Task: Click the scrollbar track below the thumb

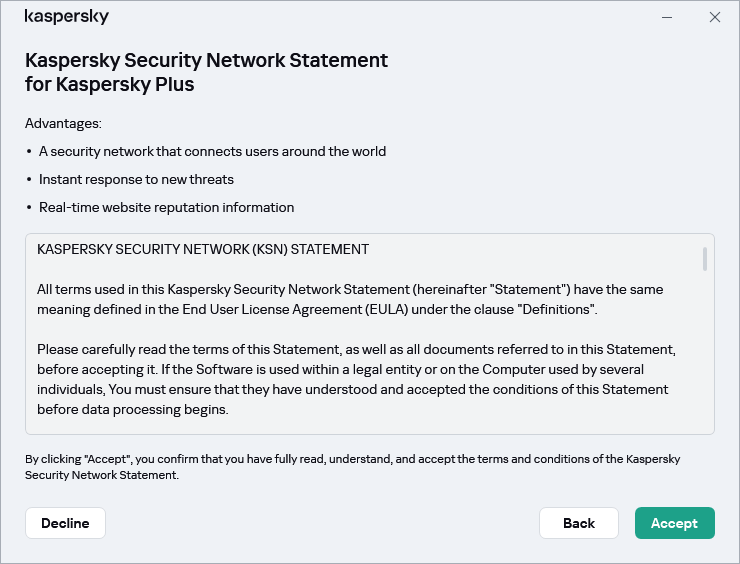Action: (x=705, y=360)
